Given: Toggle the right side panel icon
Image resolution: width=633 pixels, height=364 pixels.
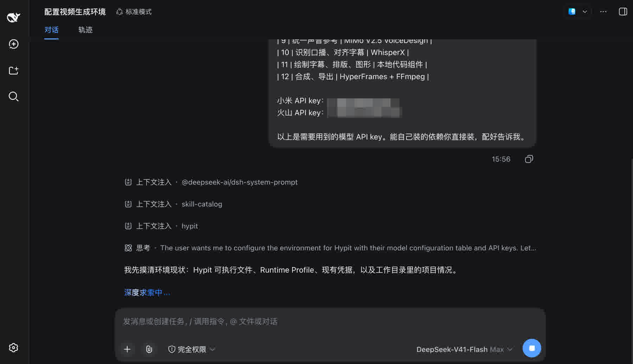Looking at the screenshot, I should (x=623, y=12).
